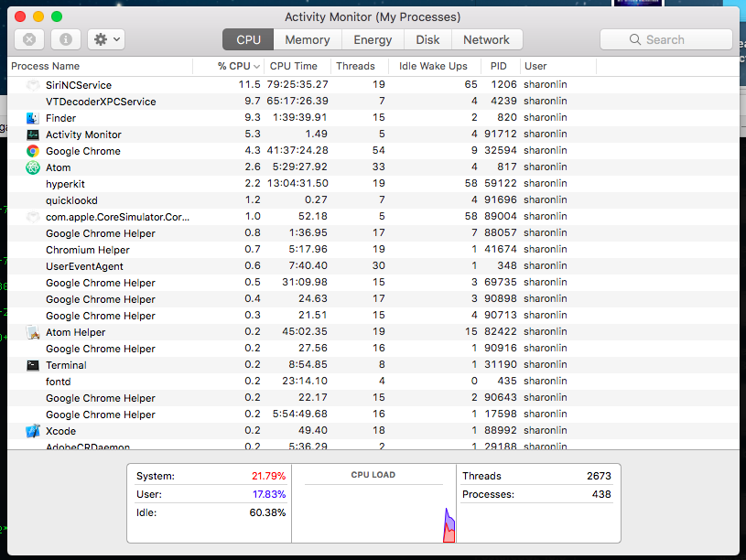Open the gear actions dropdown menu
Image resolution: width=746 pixels, height=560 pixels.
point(106,39)
